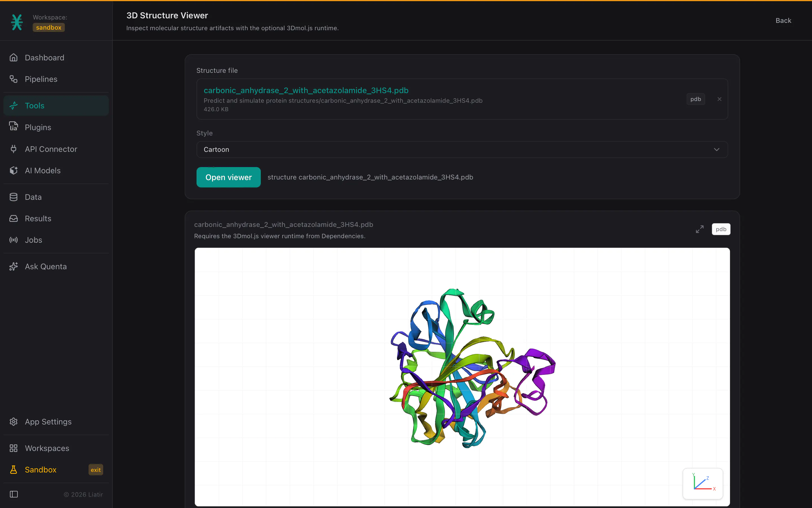Click the Pipelines sidebar icon
The height and width of the screenshot is (508, 812).
[x=14, y=79]
